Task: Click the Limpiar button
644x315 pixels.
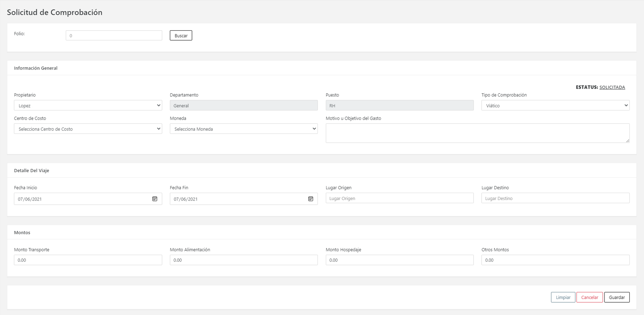Action: point(563,297)
